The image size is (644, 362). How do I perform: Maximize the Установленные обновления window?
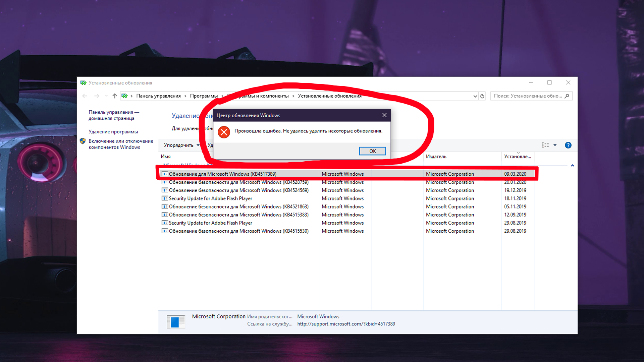click(549, 83)
